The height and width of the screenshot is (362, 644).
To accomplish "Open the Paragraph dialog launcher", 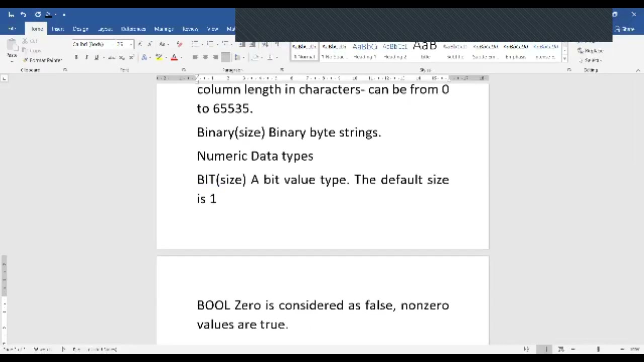I will 282,70.
